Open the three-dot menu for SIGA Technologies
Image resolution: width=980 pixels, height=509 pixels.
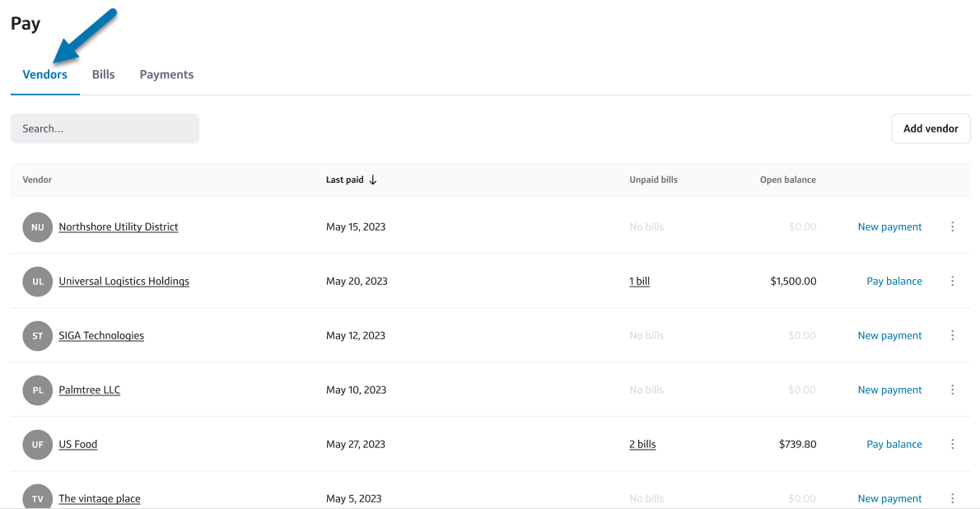952,335
